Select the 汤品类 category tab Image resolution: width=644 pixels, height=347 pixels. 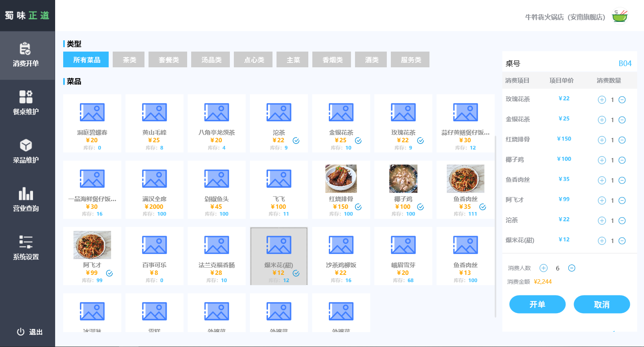pos(211,59)
